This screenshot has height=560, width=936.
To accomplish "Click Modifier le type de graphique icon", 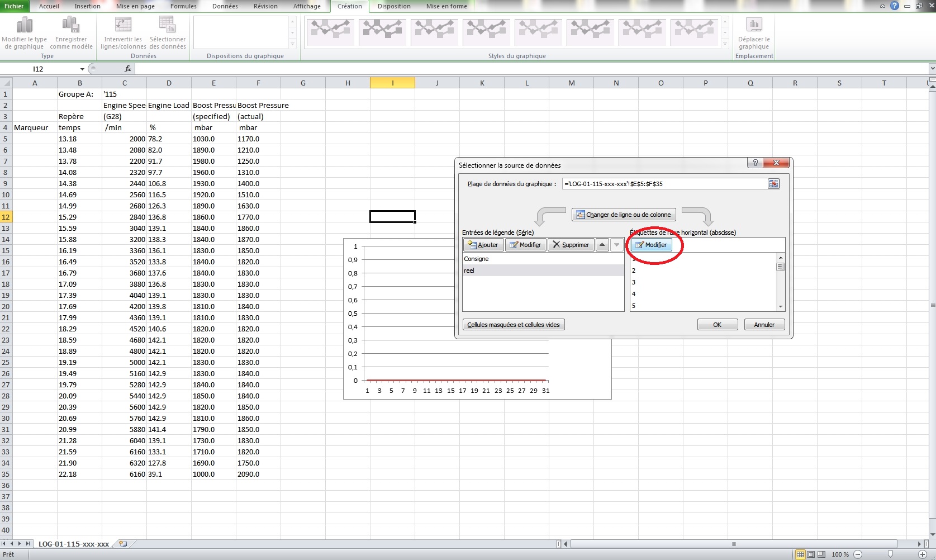I will pos(24,26).
